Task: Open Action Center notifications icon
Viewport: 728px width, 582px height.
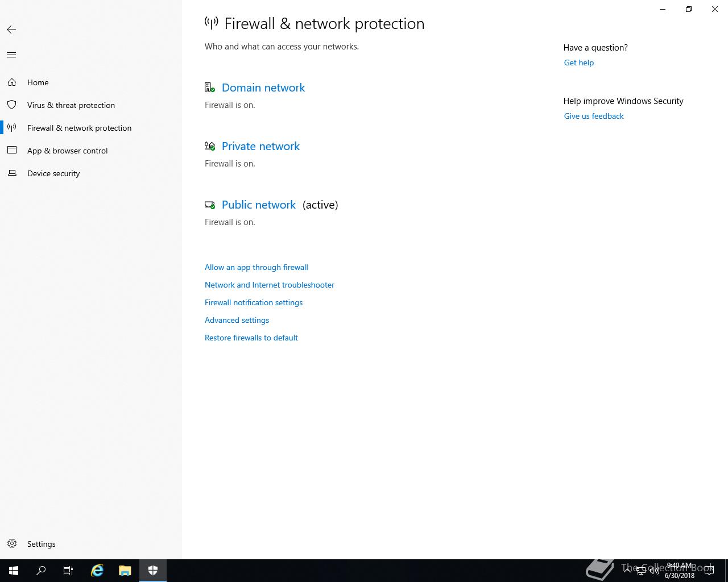Action: [x=709, y=571]
